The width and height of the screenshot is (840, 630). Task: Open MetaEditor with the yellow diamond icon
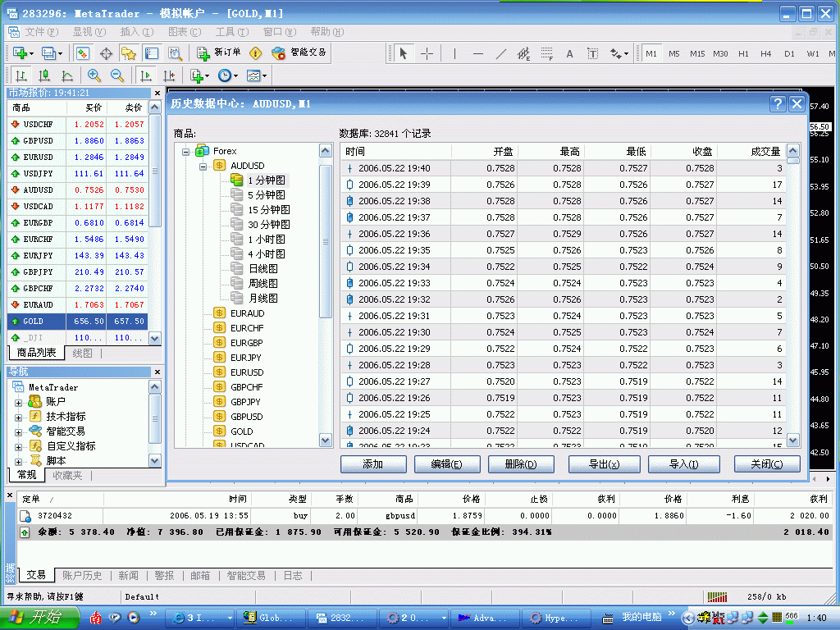point(256,53)
